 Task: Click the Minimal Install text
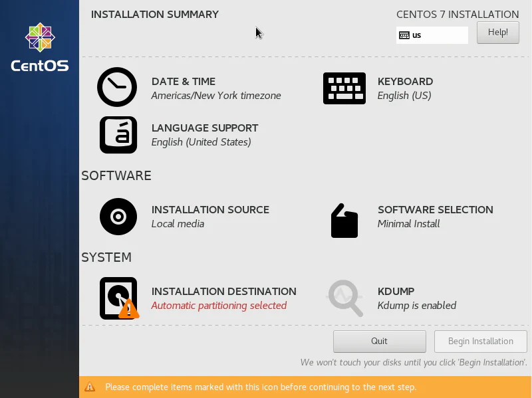tap(408, 224)
